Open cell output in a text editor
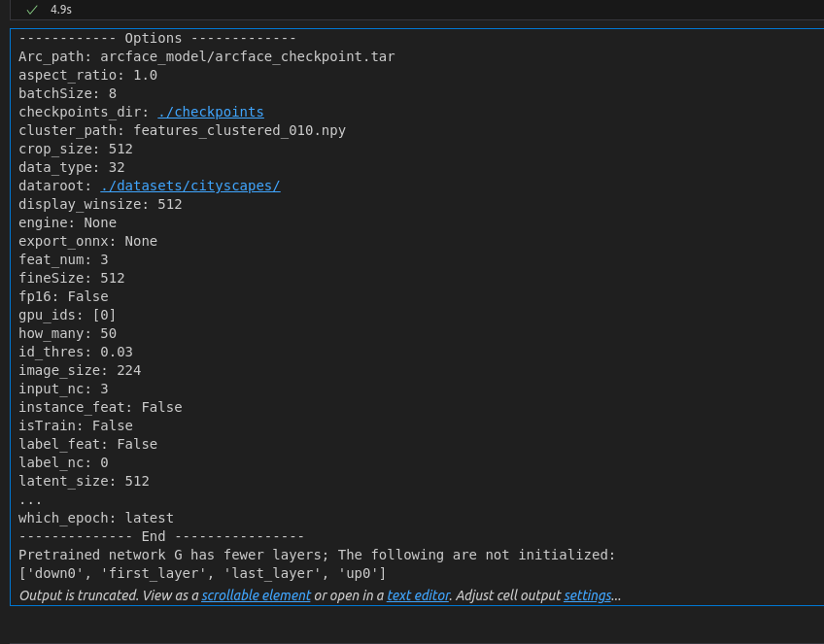Screen dimensions: 824x644 point(418,595)
